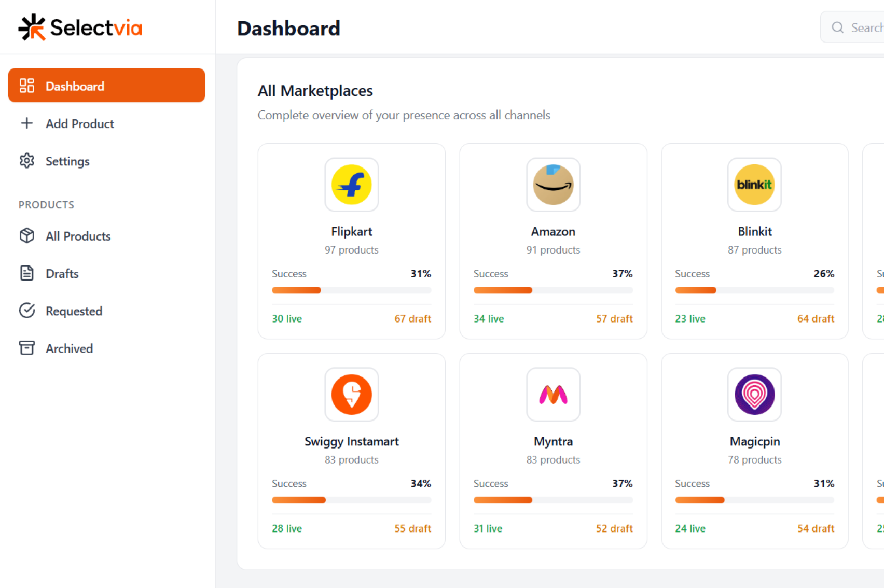Viewport: 884px width, 588px height.
Task: Click Myntra's success progress bar
Action: pyautogui.click(x=553, y=500)
